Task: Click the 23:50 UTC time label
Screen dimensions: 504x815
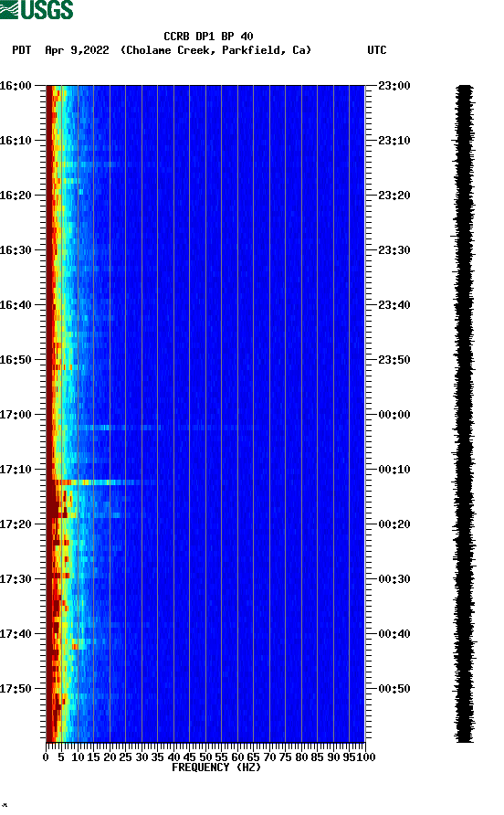Action: (x=394, y=360)
